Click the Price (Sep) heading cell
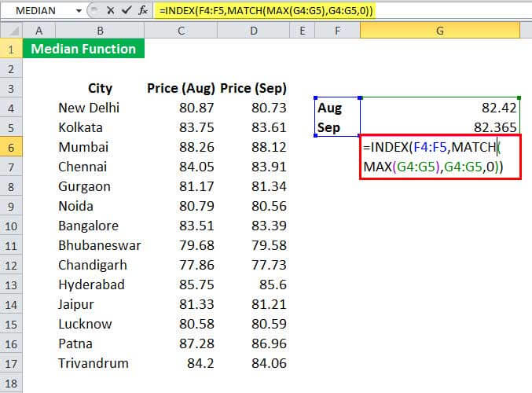This screenshot has width=532, height=393. (x=254, y=88)
